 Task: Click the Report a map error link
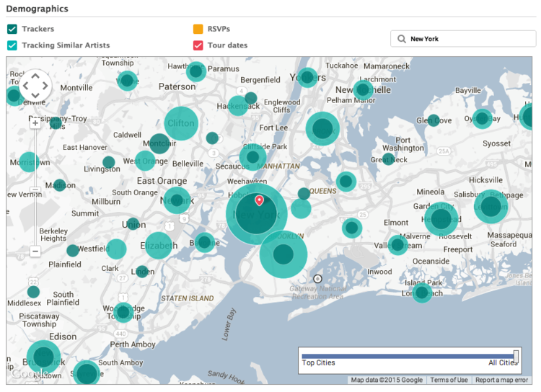pos(501,380)
